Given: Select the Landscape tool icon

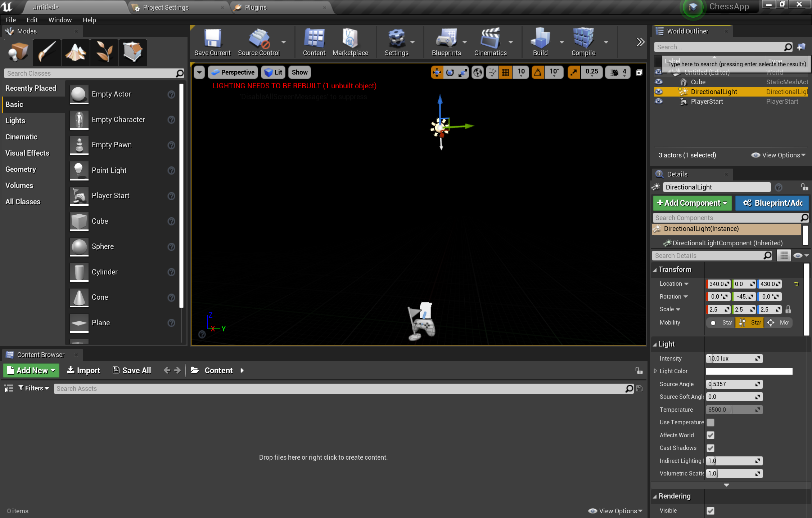Looking at the screenshot, I should 75,52.
